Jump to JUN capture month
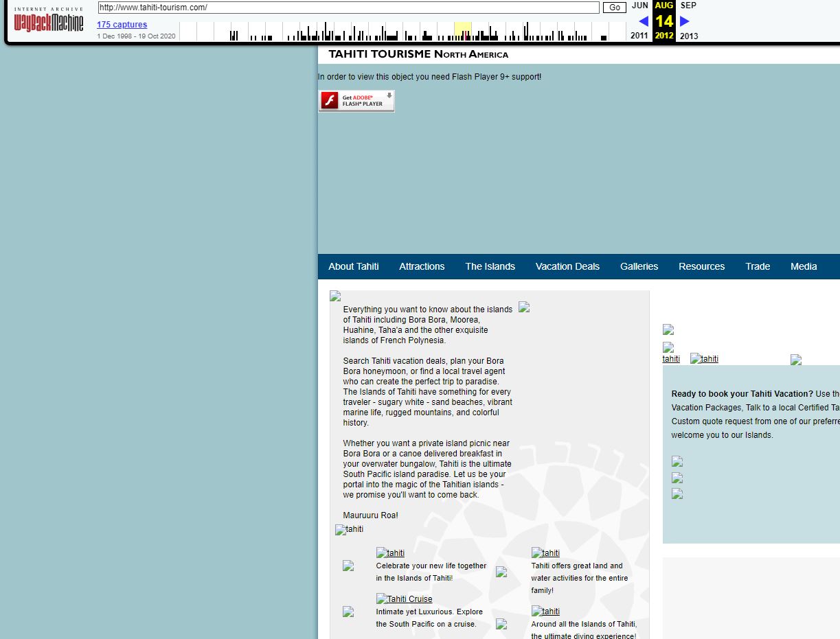 click(639, 5)
